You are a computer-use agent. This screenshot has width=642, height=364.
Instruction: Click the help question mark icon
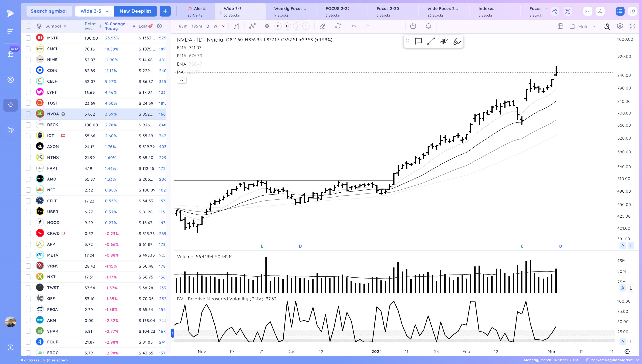10,347
